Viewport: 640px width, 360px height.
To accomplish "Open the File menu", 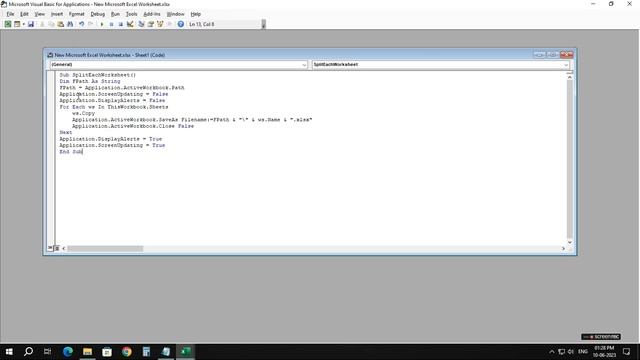I will pos(10,14).
